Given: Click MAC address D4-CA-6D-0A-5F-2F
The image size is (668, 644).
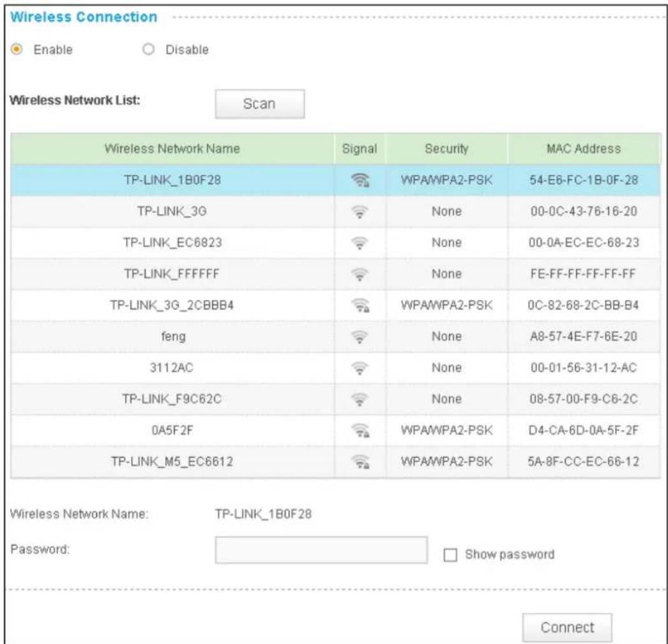Looking at the screenshot, I should click(584, 430).
